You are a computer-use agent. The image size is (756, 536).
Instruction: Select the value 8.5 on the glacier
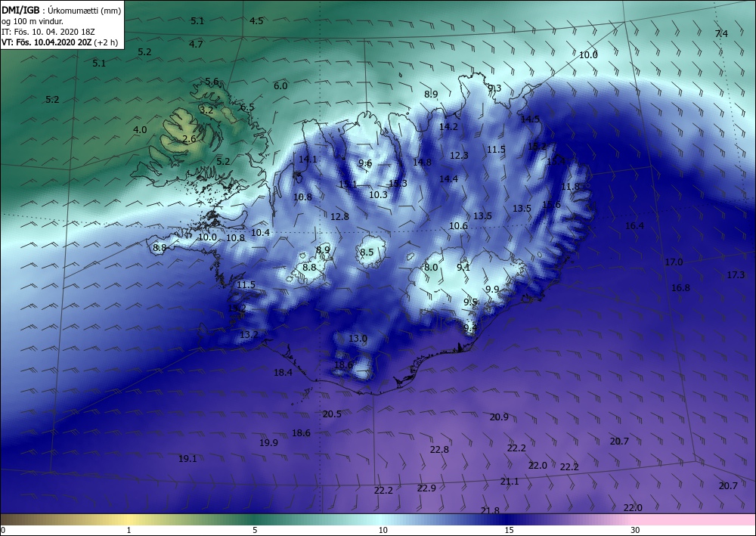[367, 252]
